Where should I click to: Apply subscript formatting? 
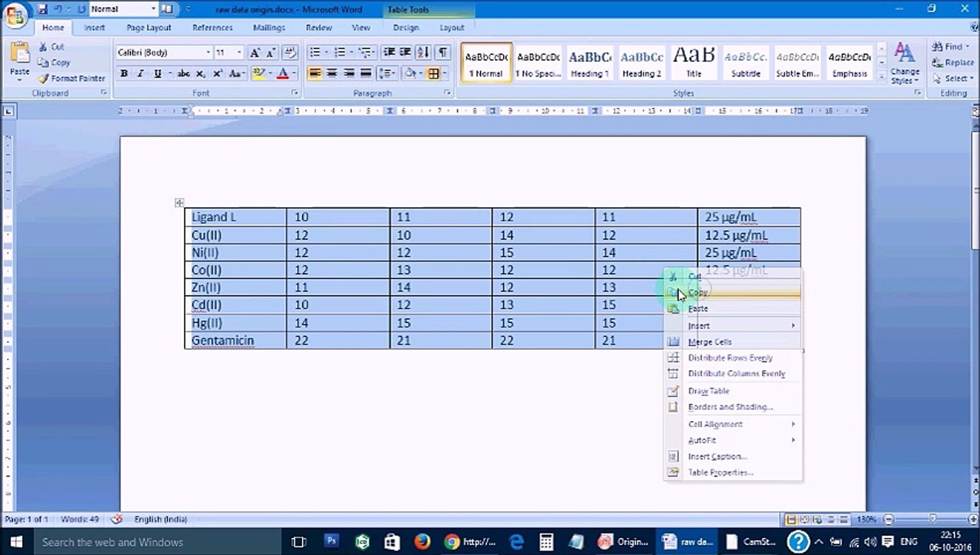tap(200, 74)
